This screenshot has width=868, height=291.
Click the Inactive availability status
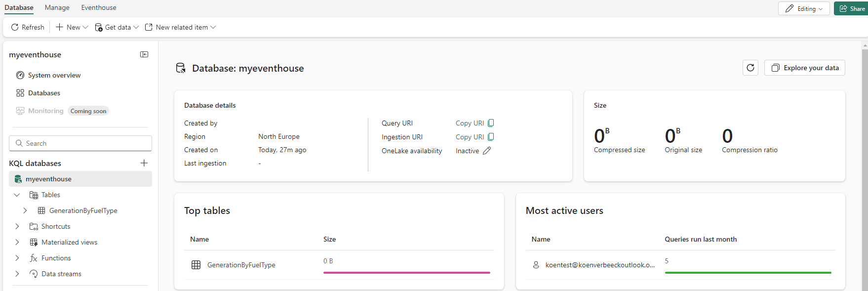pos(467,151)
